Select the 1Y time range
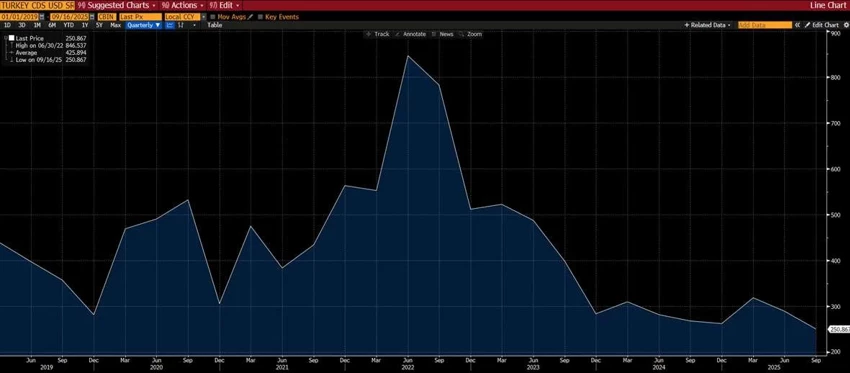 85,25
